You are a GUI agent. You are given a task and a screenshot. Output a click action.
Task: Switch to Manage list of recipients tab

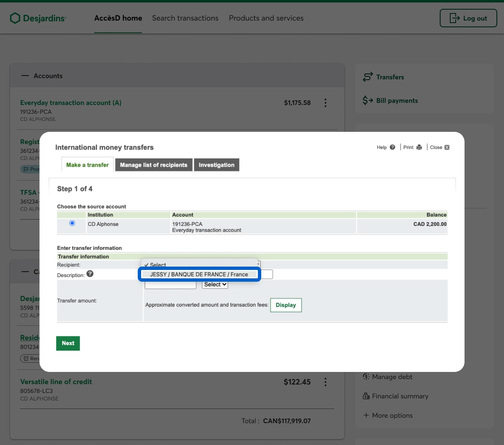[154, 165]
